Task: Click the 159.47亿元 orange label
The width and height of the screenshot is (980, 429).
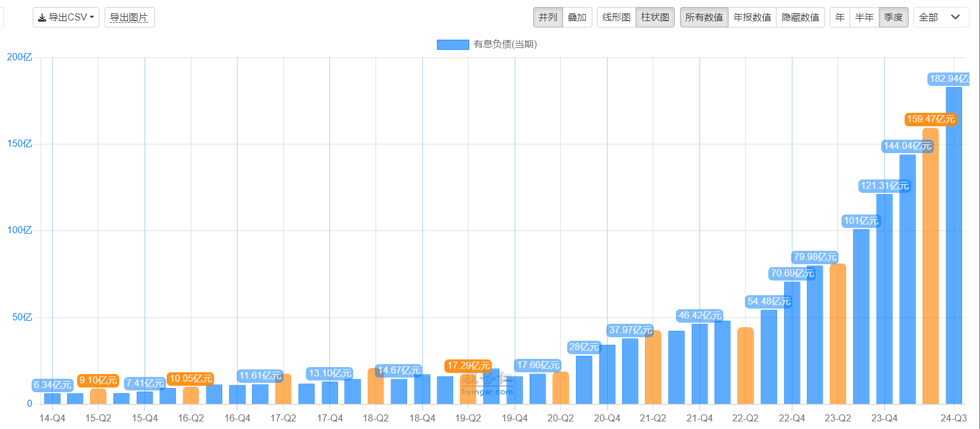Action: [x=931, y=119]
